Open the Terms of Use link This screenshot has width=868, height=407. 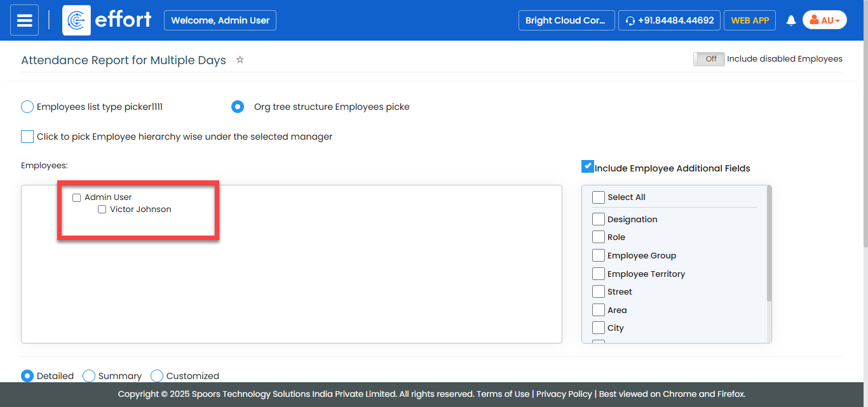point(503,394)
